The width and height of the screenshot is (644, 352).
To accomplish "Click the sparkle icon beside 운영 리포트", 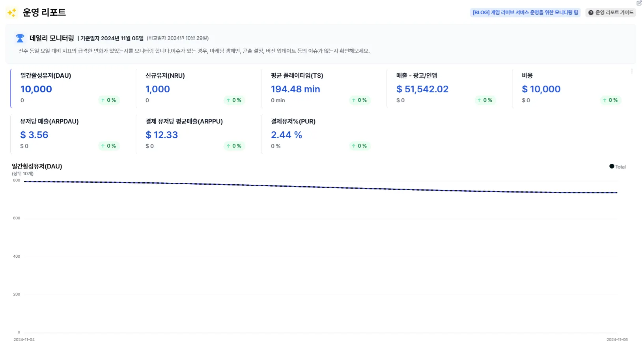I will (x=12, y=13).
